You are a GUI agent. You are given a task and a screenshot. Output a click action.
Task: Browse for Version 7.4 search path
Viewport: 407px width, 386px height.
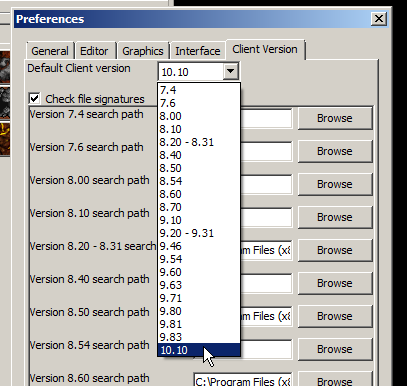click(x=335, y=118)
